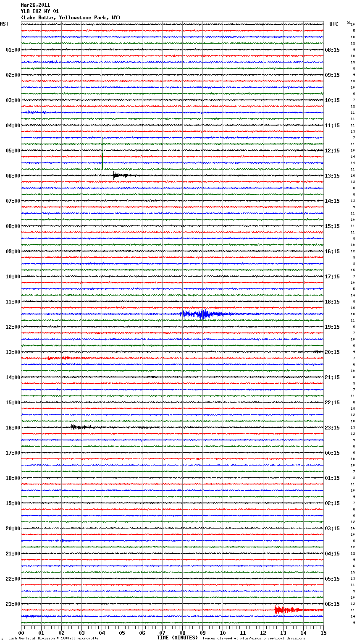Viewport: 357px width, 644px height.
Task: Click the "12:15" UTC time label
Action: point(332,151)
